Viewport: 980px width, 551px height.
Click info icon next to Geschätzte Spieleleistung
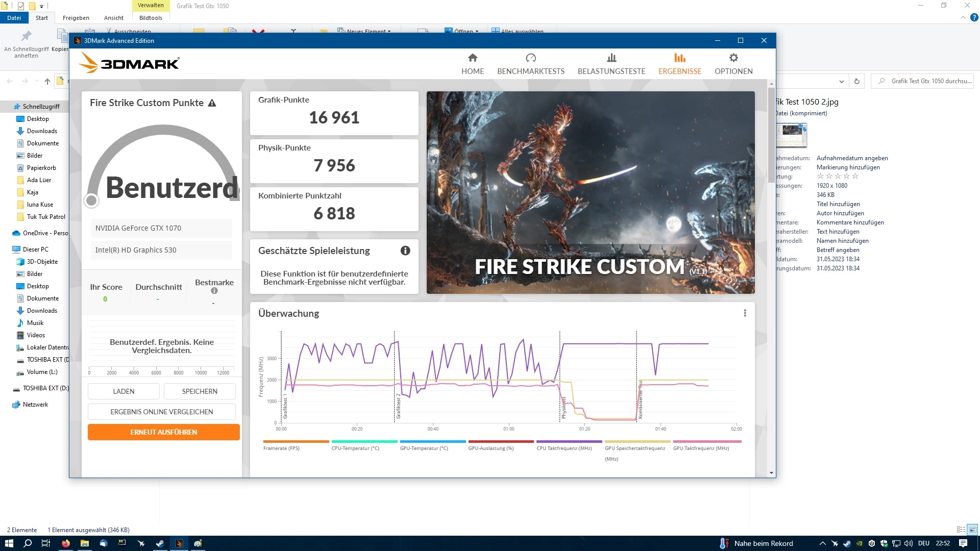point(405,251)
